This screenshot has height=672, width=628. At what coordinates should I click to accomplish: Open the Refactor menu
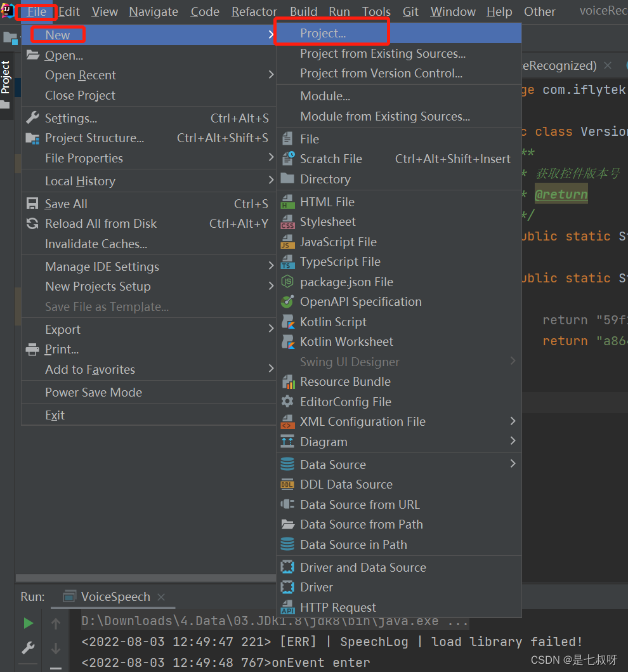tap(254, 11)
